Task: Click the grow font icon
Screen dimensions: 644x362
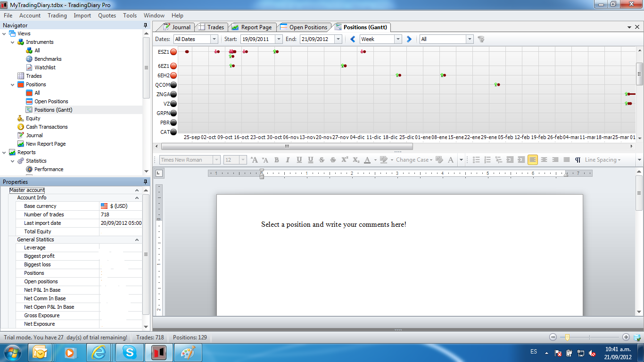Action: (254, 160)
